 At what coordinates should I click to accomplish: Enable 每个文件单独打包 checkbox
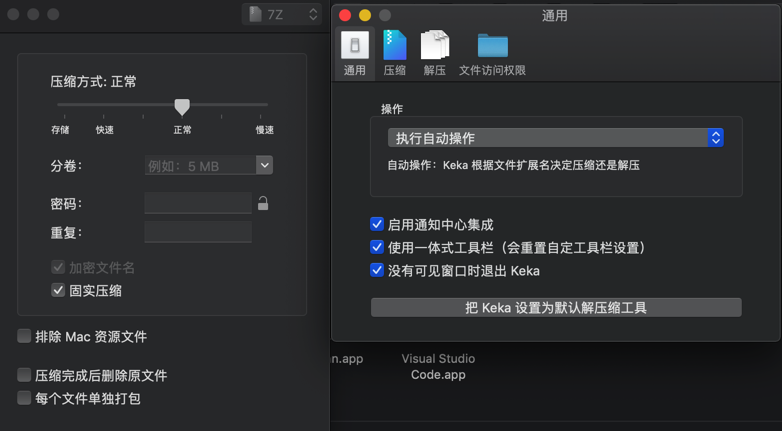point(24,398)
